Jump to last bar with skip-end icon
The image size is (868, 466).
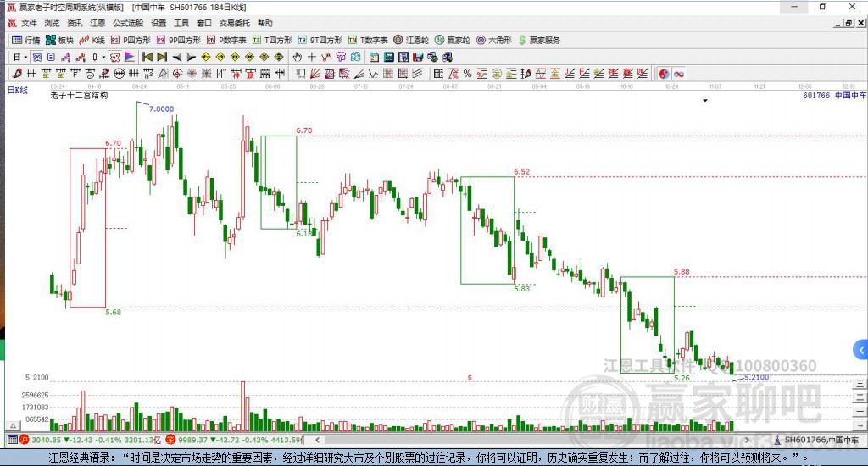[x=162, y=57]
